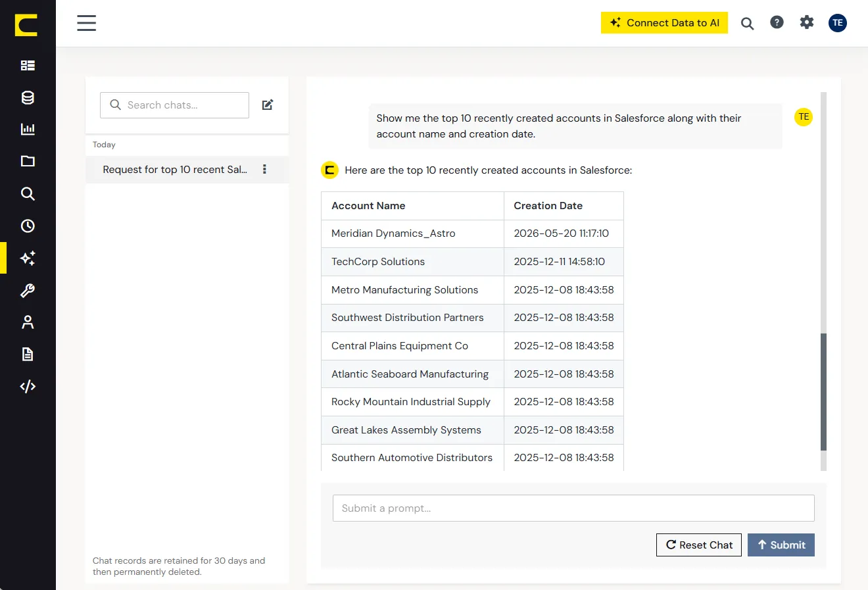Click the Central Plains Equipment Co cell
The image size is (868, 590).
click(412, 346)
